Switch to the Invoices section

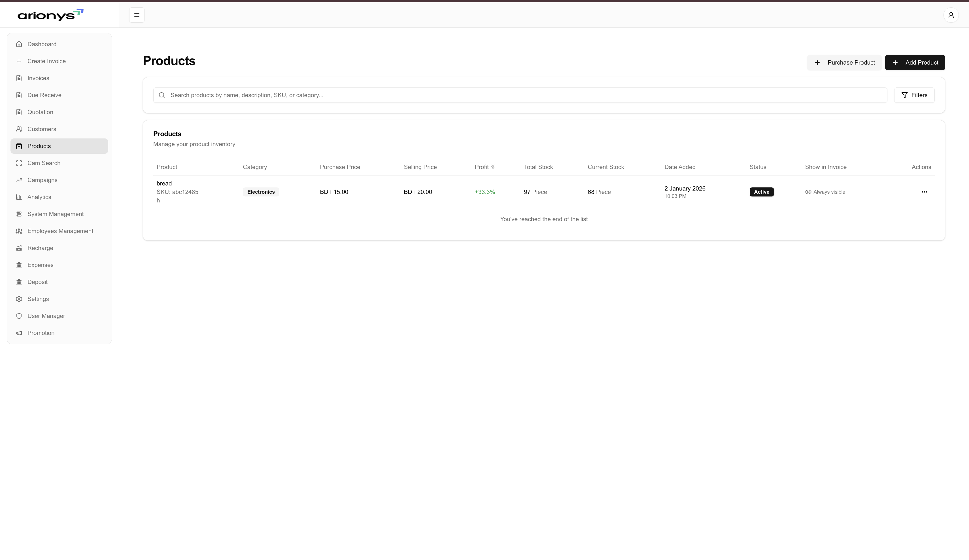[38, 78]
